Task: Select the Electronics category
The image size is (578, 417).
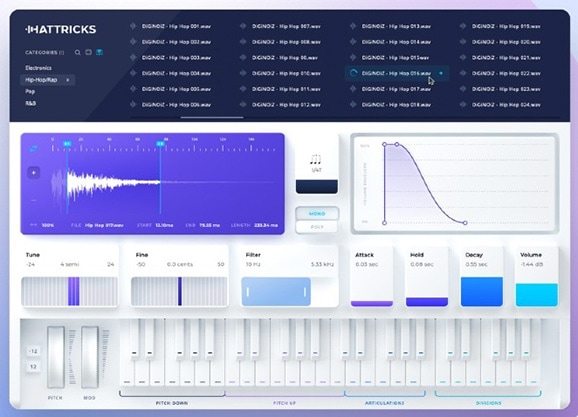Action: (38, 68)
